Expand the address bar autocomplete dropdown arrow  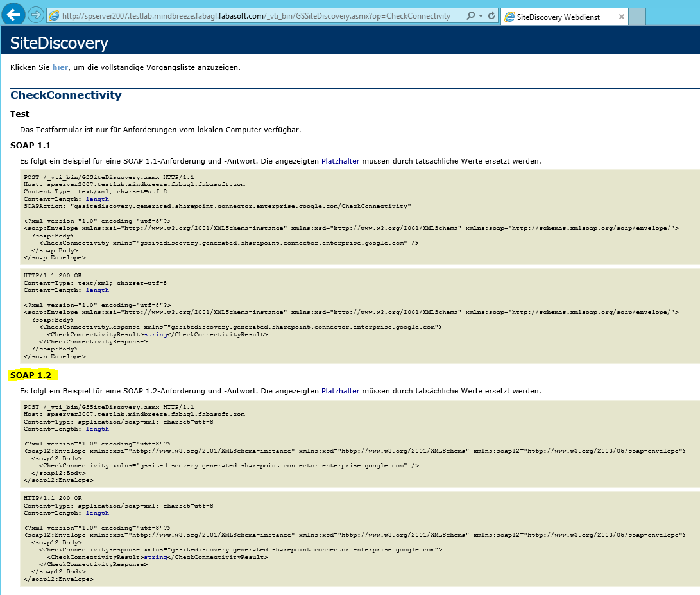coord(481,16)
